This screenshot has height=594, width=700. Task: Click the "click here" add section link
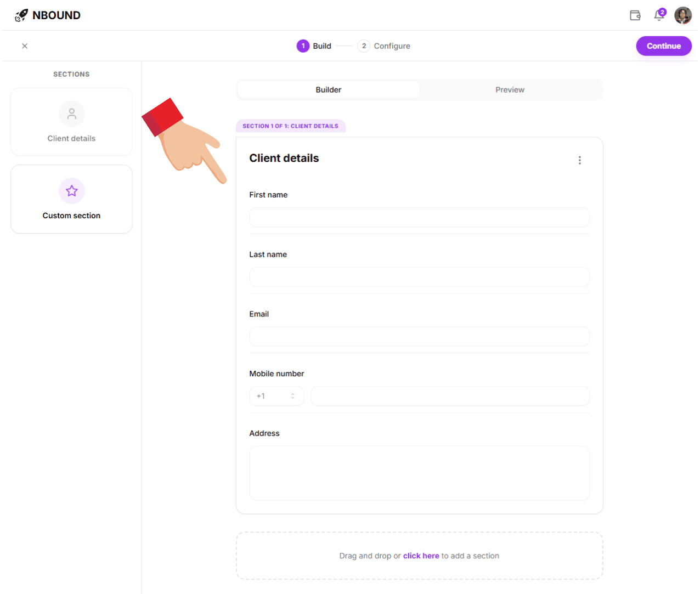coord(421,556)
